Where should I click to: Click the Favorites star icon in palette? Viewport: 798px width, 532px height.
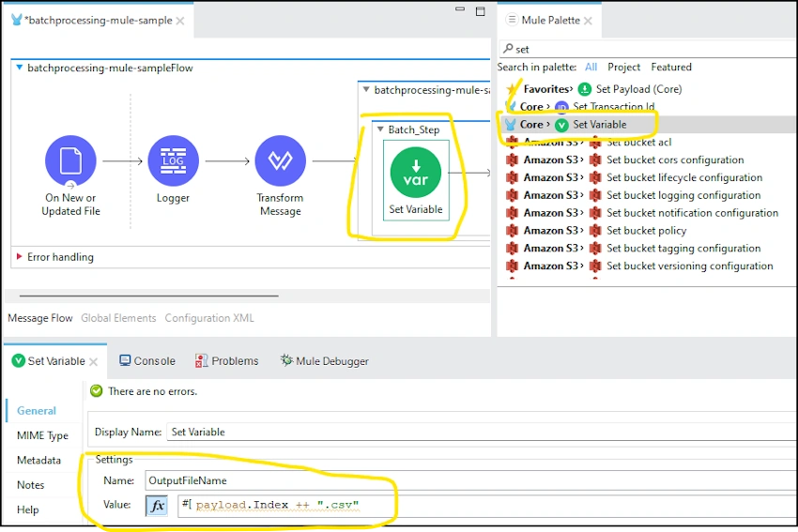click(x=513, y=89)
